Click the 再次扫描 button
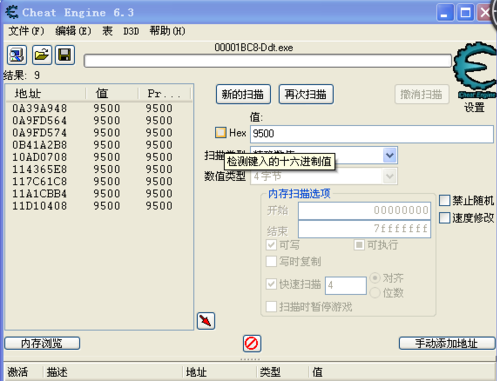This screenshot has width=497, height=381. click(x=306, y=94)
